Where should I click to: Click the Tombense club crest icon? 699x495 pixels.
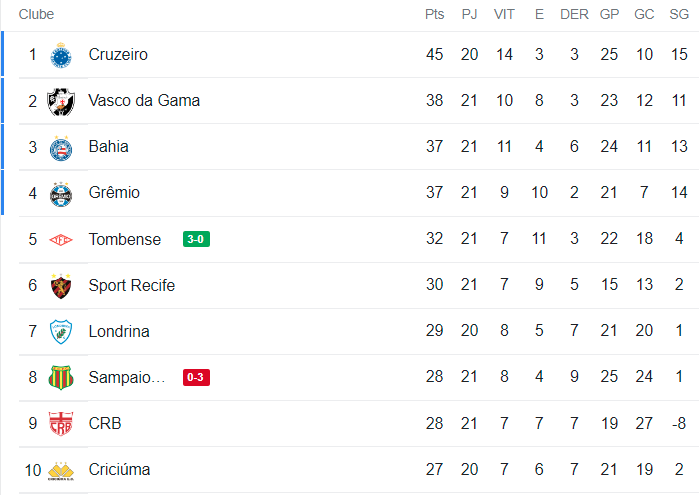pos(62,240)
